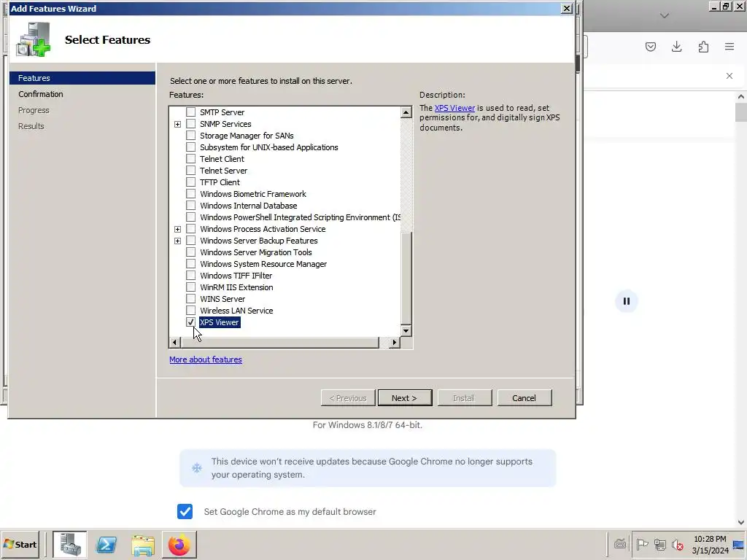747x560 pixels.
Task: Check the SNMP Services feature
Action: (x=190, y=124)
